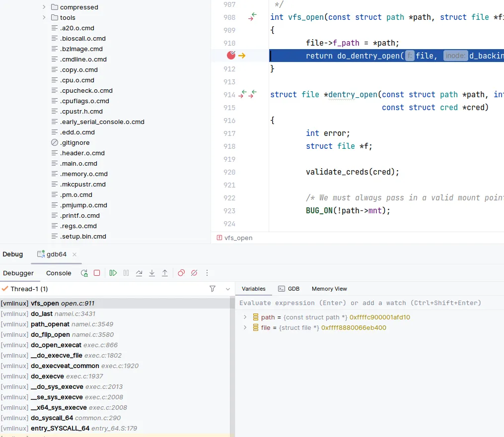This screenshot has width=504, height=437.
Task: Select the vfs_open open.c:911 frame
Action: pos(115,303)
